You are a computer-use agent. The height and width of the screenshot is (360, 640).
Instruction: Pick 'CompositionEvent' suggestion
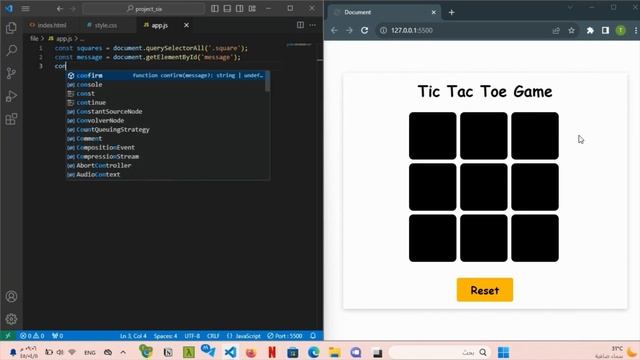tap(167, 147)
